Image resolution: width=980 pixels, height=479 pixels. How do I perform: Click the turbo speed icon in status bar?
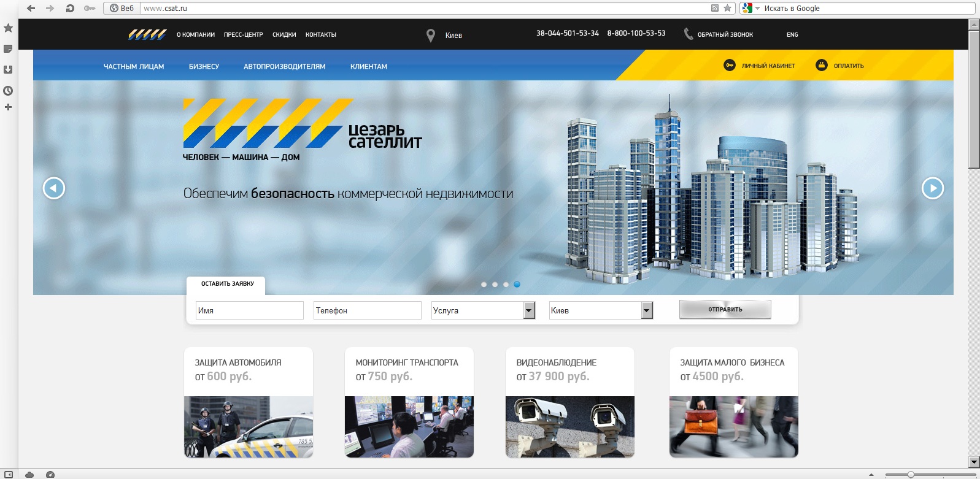click(50, 475)
